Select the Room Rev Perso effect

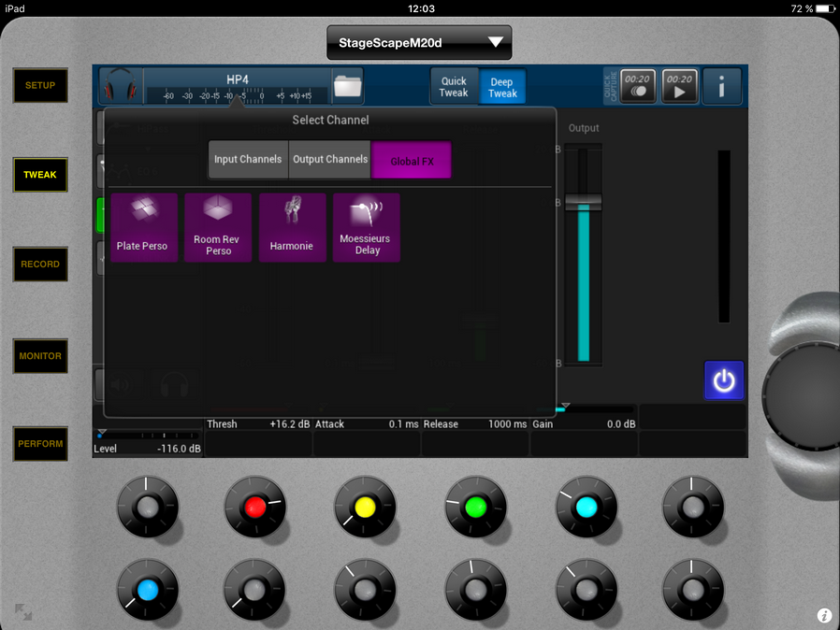(x=218, y=227)
